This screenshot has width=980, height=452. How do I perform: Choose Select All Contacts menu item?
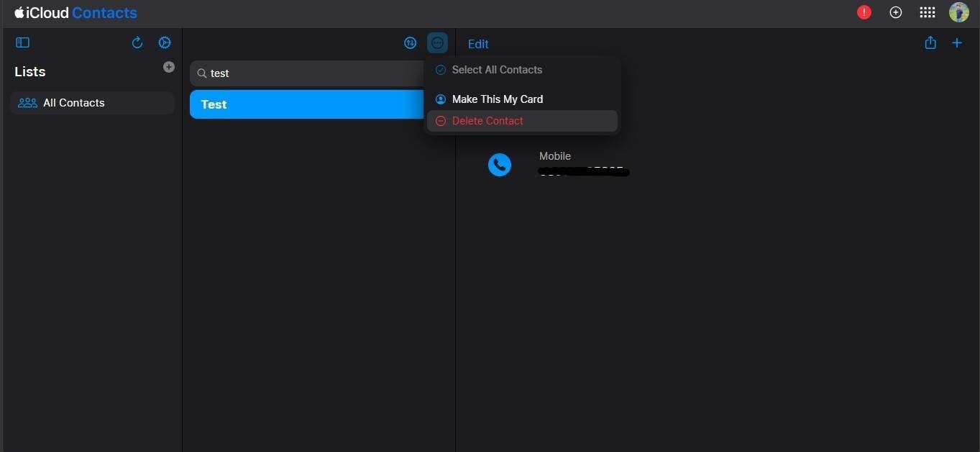(x=522, y=70)
